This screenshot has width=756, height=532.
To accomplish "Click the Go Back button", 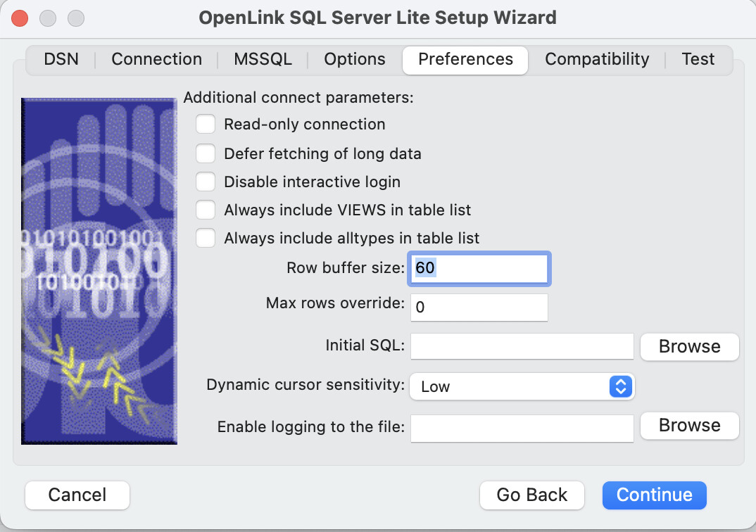I will pos(531,495).
